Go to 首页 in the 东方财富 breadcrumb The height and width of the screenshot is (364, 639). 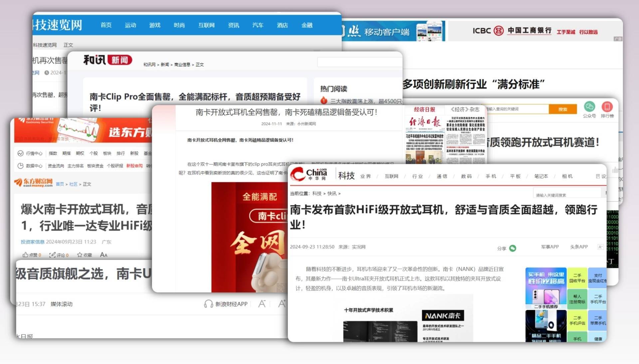click(x=60, y=184)
